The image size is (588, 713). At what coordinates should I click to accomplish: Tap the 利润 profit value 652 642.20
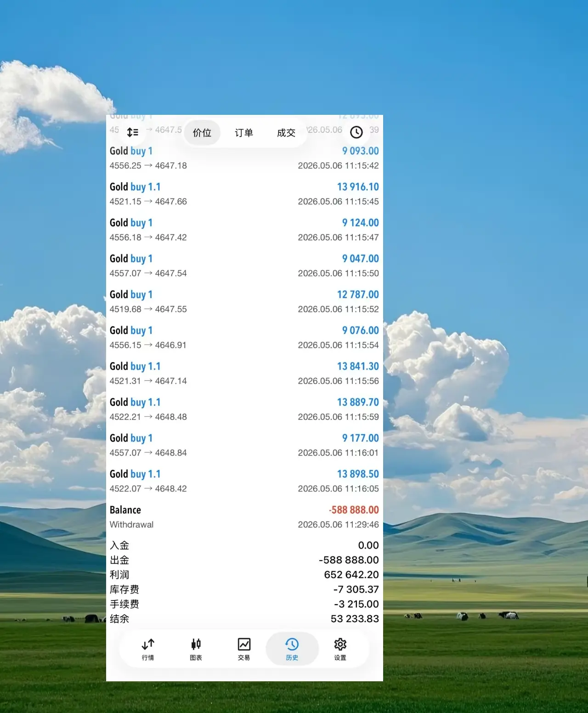tap(351, 575)
